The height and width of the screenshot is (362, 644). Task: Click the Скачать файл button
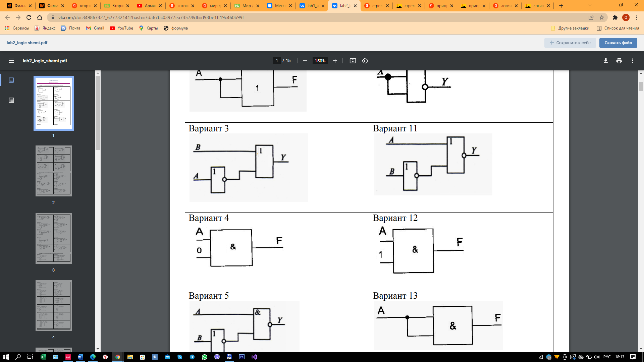click(x=618, y=43)
